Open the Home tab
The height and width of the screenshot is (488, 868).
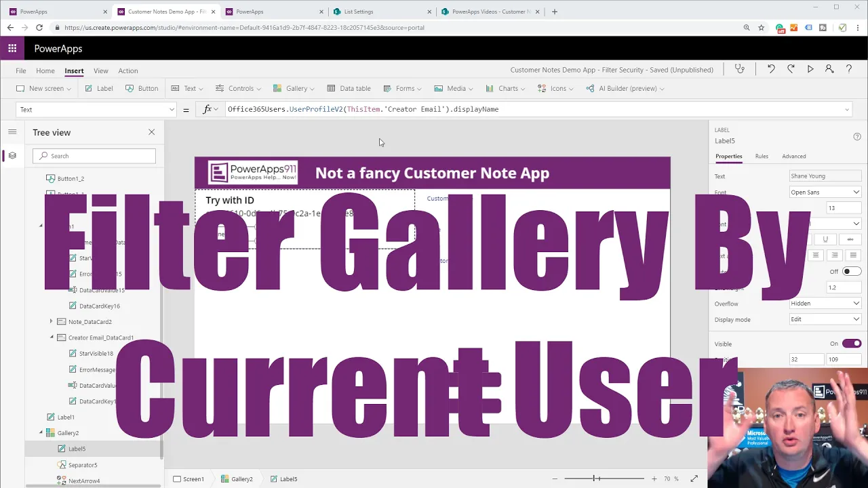pos(45,70)
